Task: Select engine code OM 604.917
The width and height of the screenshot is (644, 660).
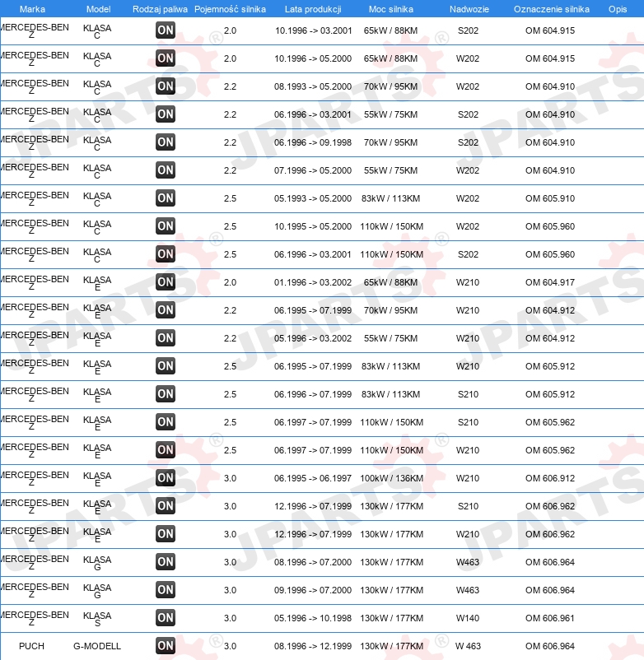Action: click(550, 282)
